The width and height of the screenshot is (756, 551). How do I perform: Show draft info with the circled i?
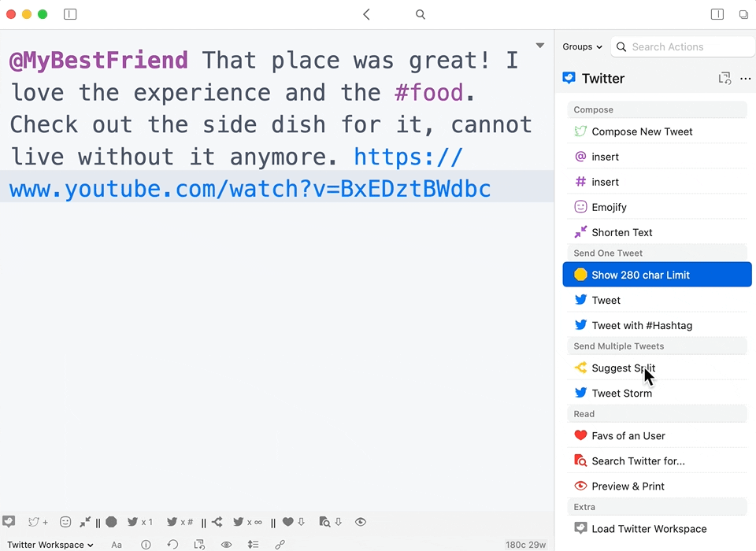tap(146, 545)
